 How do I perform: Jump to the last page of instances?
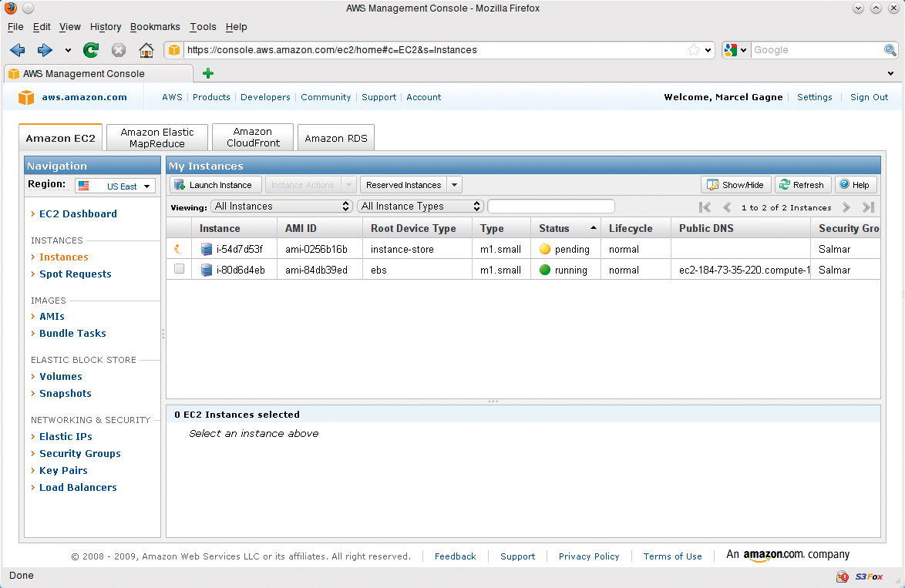click(868, 207)
